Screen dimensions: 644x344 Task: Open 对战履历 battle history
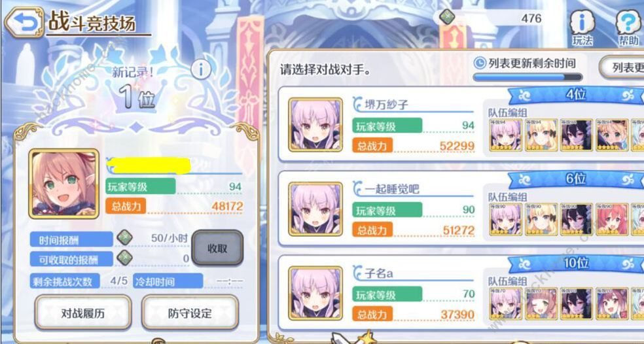83,313
